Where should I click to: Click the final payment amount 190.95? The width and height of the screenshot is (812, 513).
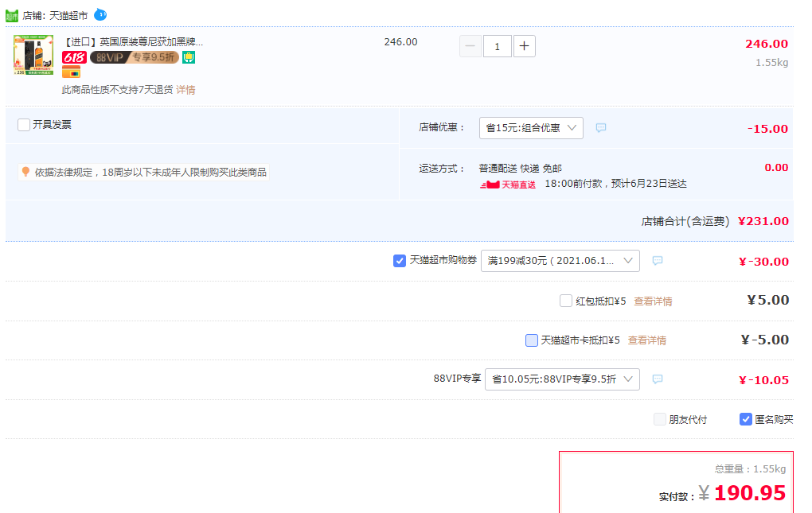[x=750, y=493]
